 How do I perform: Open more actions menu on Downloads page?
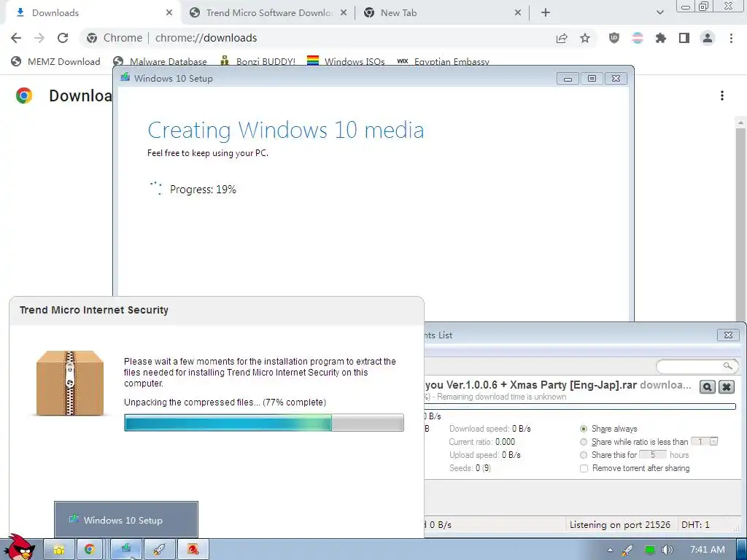tap(722, 96)
